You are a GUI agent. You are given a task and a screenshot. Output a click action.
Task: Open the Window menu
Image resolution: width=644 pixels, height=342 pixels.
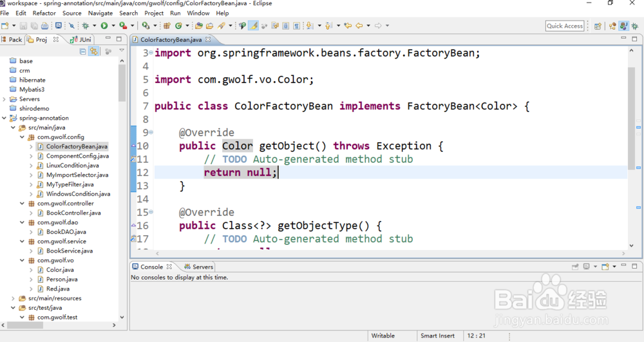pos(198,13)
